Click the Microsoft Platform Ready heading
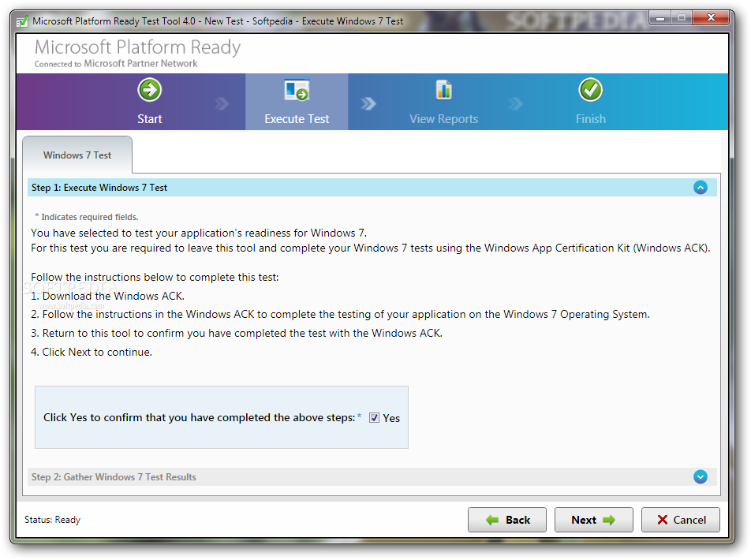 (x=137, y=47)
